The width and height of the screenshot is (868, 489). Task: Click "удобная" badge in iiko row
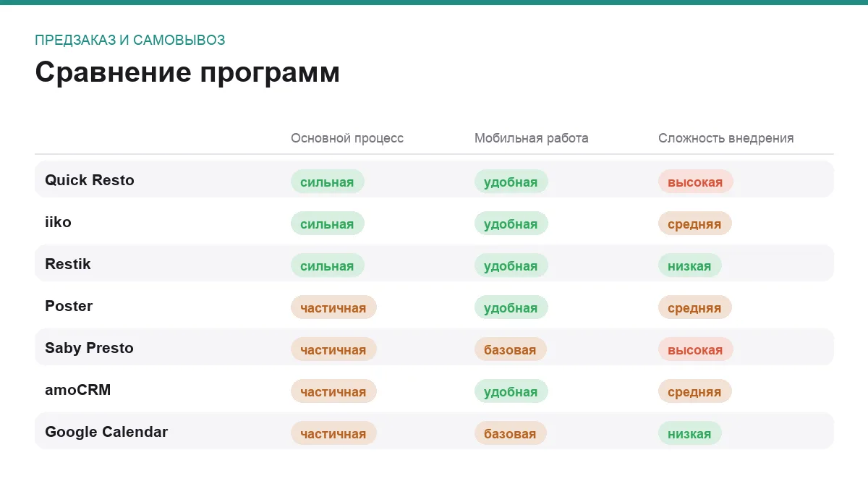(x=511, y=224)
